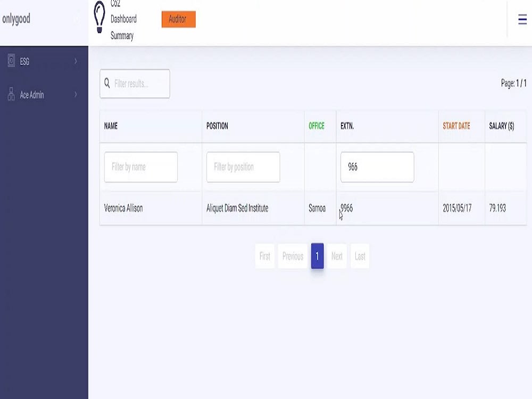Expand the ESG section chevron
The image size is (532, 399).
tap(74, 61)
